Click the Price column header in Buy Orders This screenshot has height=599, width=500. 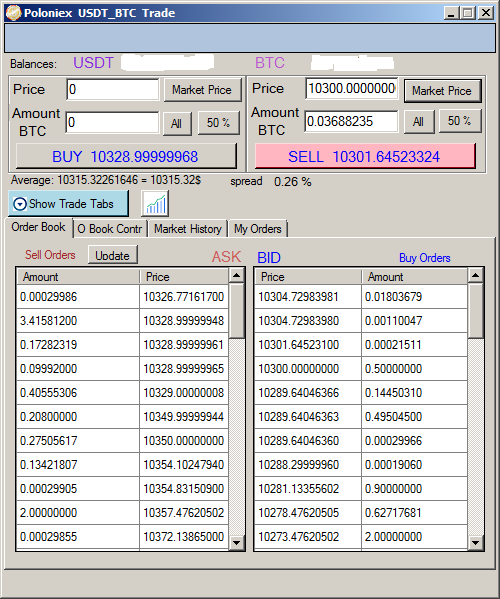pos(308,277)
